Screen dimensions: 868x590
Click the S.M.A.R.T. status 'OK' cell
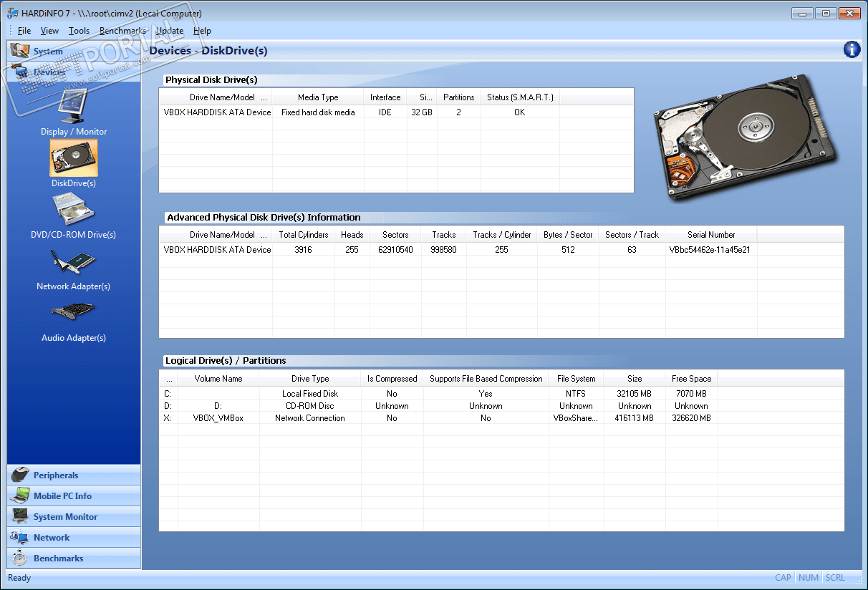pyautogui.click(x=520, y=112)
